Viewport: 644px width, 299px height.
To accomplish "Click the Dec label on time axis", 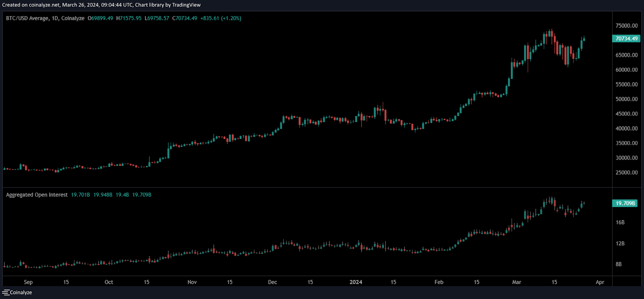I will [272, 282].
